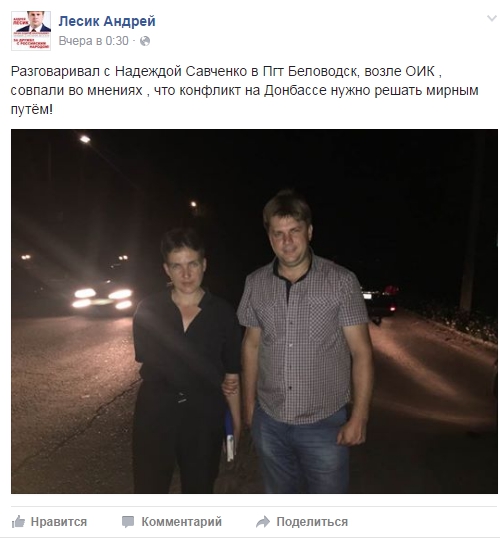Click the woman in black clothing

187,360
